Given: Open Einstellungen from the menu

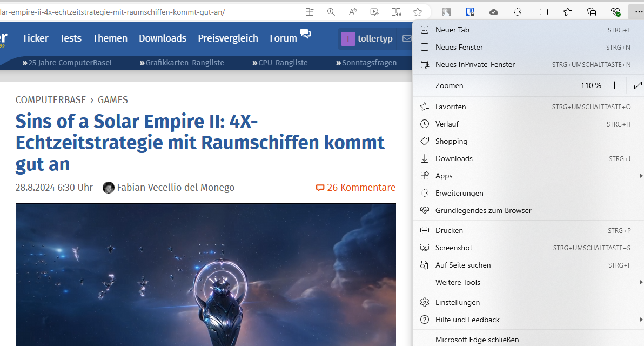Looking at the screenshot, I should [528, 302].
